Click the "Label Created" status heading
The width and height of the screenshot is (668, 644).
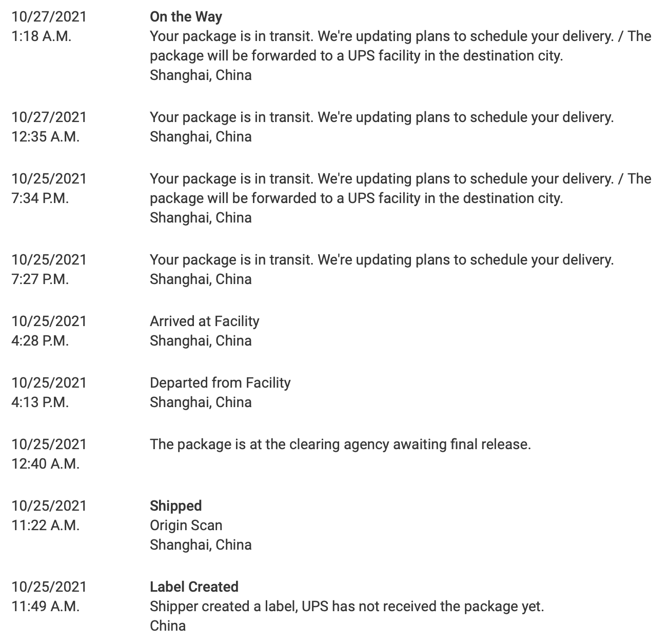[x=194, y=587]
